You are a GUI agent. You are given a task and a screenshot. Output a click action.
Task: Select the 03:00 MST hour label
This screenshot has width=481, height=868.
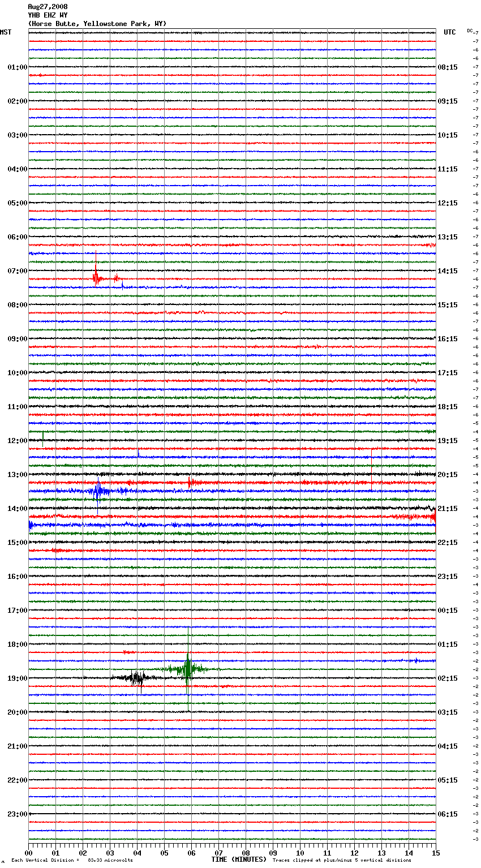[18, 135]
